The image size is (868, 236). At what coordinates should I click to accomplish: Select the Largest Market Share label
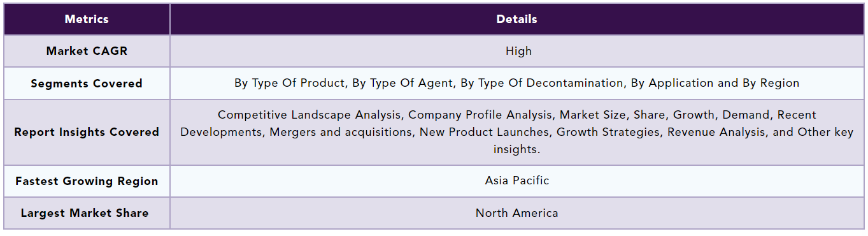coord(85,213)
